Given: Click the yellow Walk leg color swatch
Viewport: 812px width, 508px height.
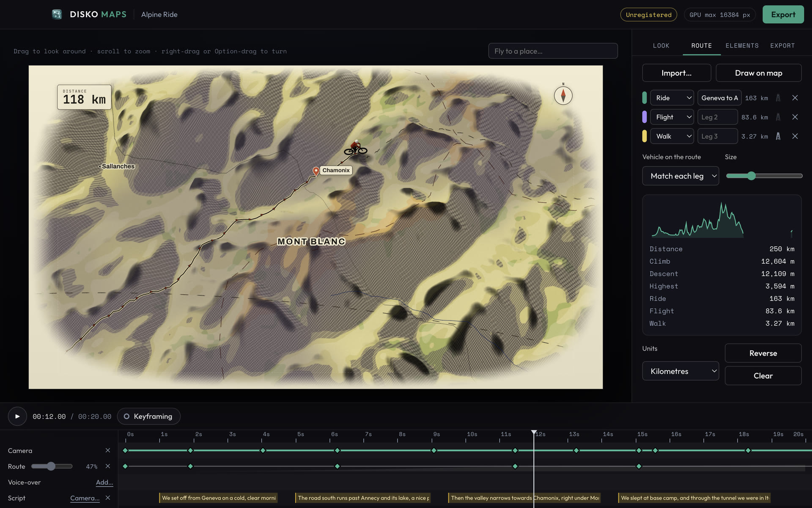Looking at the screenshot, I should tap(645, 136).
